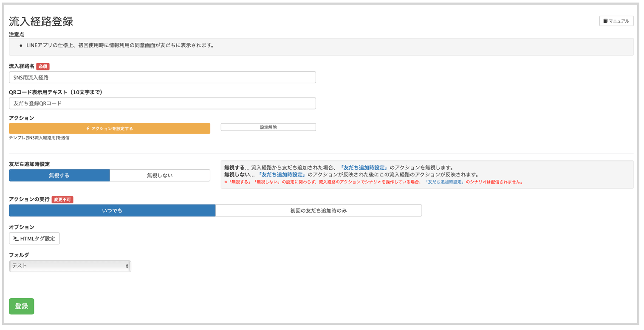
Task: Focus the 流入経路名 text field
Action: (162, 77)
